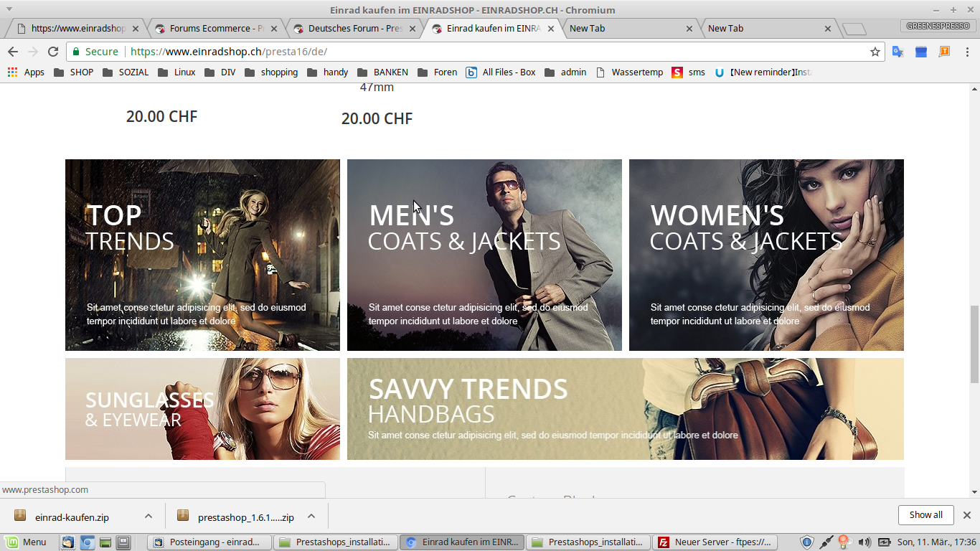The width and height of the screenshot is (980, 551).
Task: Switch to the first einradshop tab
Action: [75, 29]
